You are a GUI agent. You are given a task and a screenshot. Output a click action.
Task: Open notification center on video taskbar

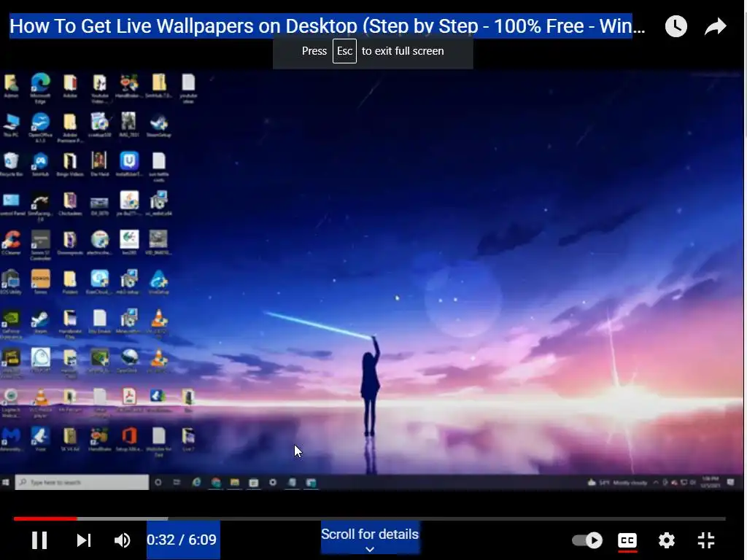730,483
